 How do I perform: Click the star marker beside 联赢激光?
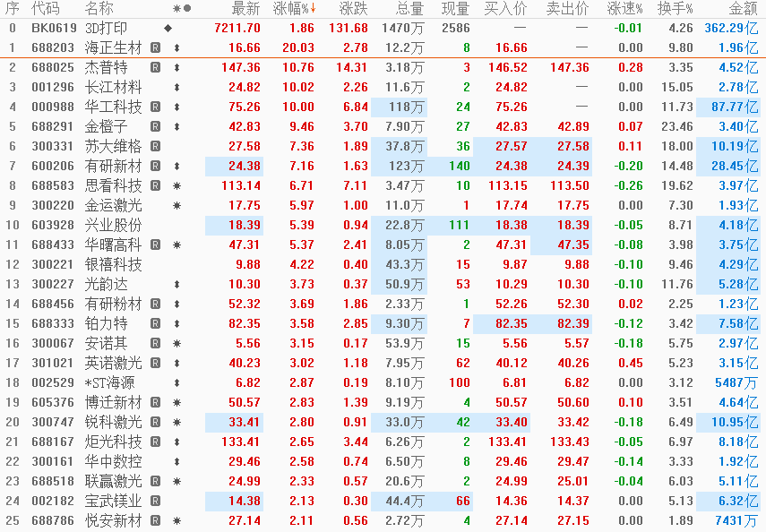click(x=176, y=481)
